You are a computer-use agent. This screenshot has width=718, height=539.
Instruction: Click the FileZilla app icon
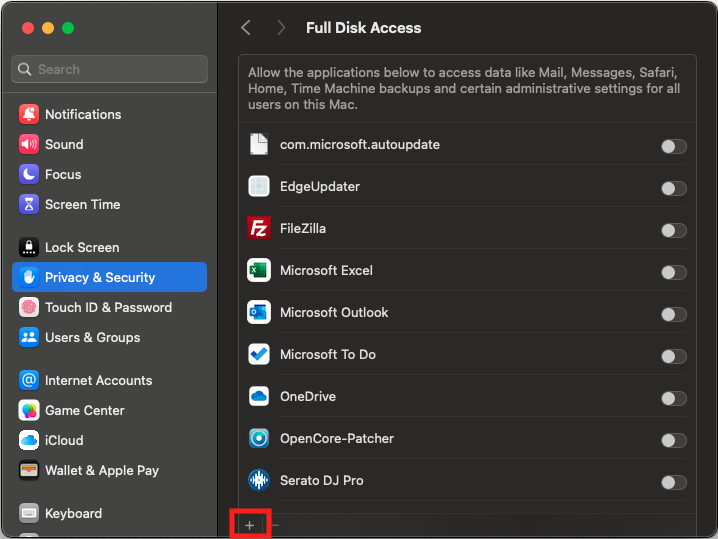pos(259,228)
